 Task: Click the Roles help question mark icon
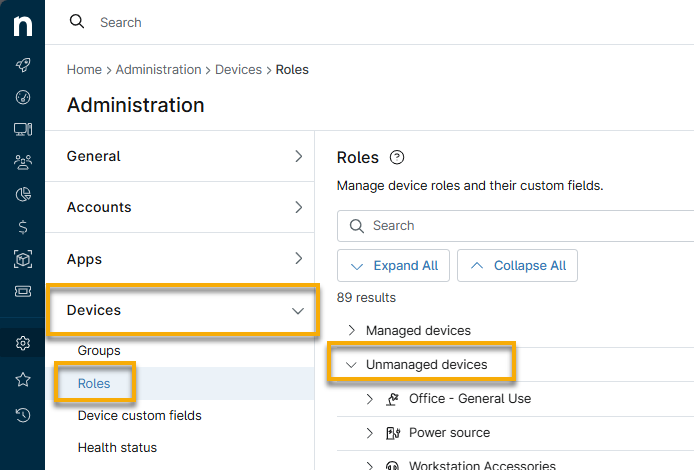[397, 157]
